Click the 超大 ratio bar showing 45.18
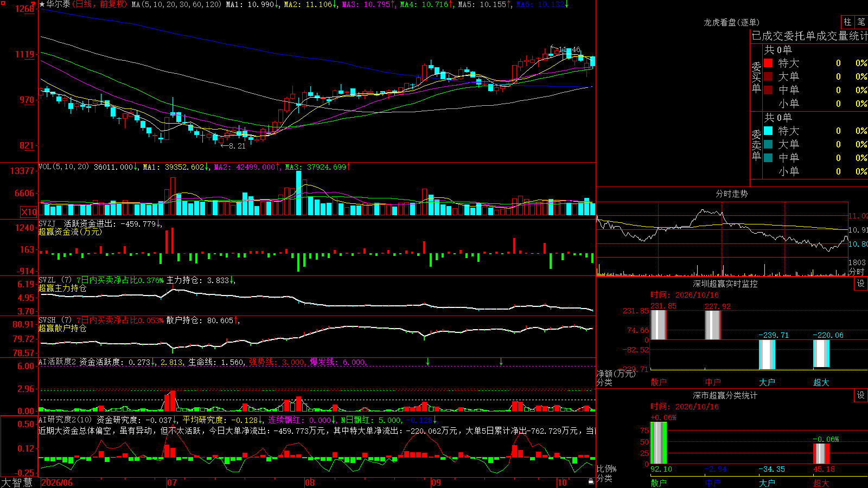The image size is (868, 488). tap(821, 454)
